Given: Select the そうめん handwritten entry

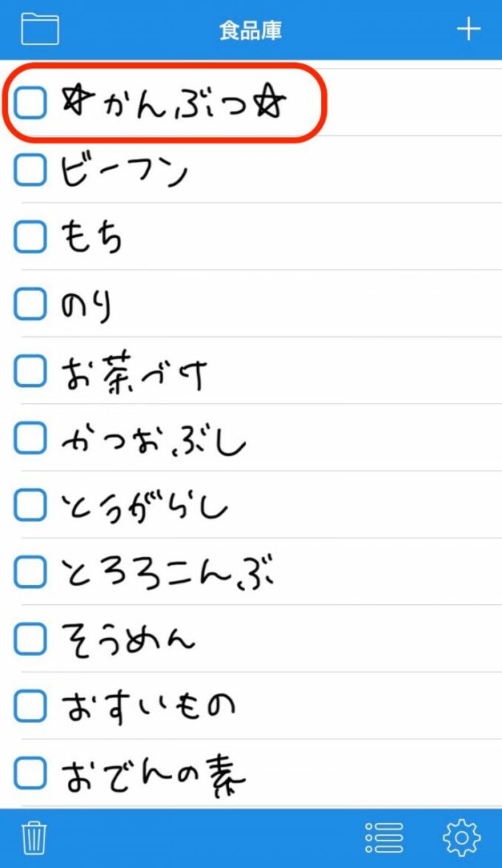Looking at the screenshot, I should 129,638.
